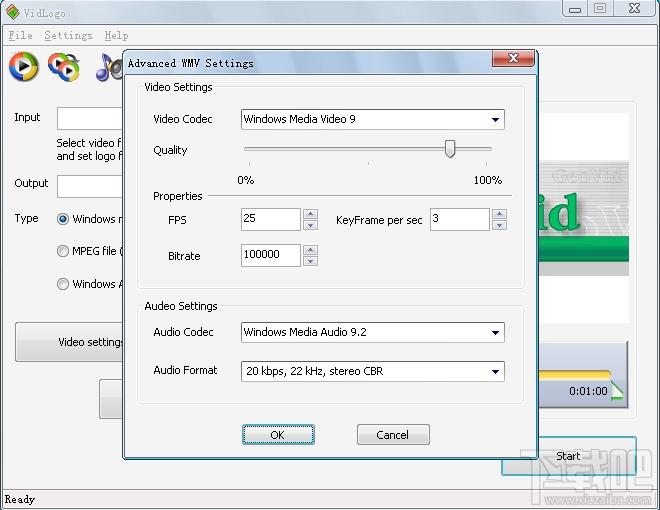Viewport: 660px width, 510px height.
Task: Open the Audio Format dropdown list
Action: 373,372
